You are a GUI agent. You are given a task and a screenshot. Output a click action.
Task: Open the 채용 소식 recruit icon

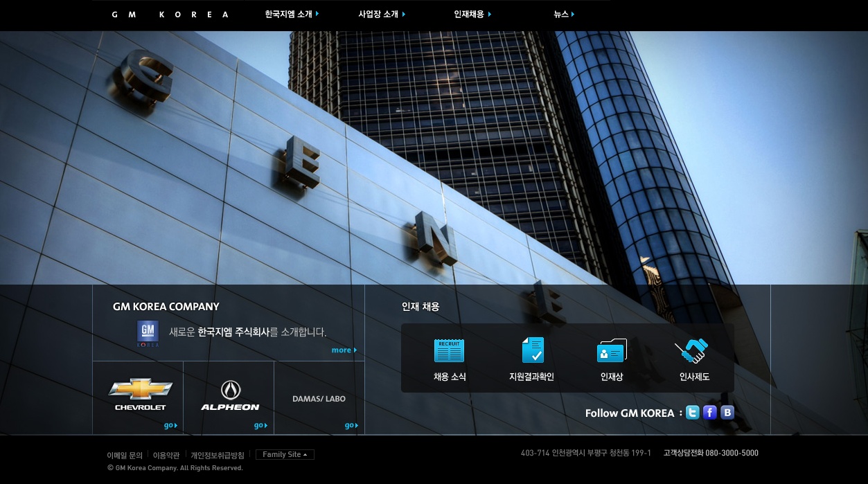(x=449, y=350)
